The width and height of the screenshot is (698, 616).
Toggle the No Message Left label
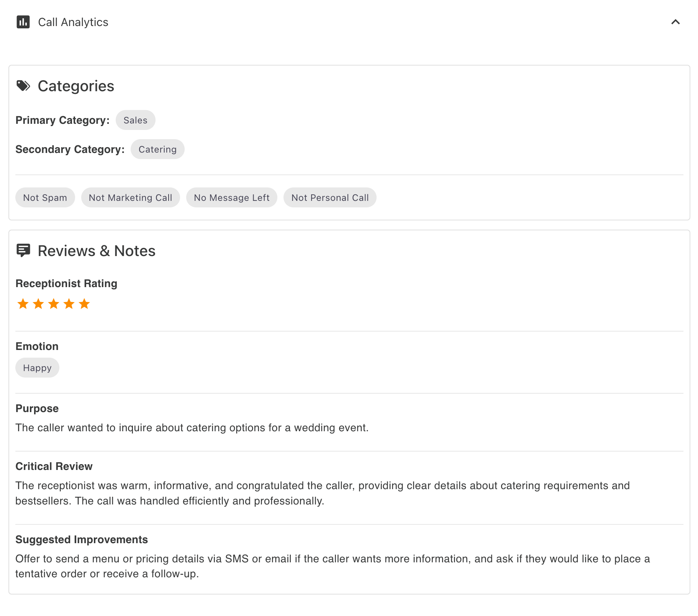[231, 197]
